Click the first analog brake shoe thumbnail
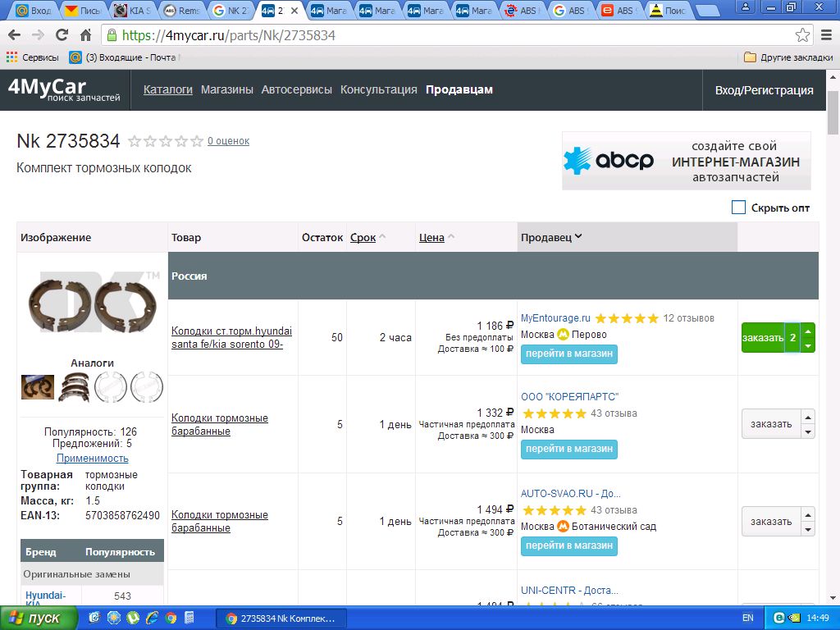The image size is (840, 630). (x=38, y=387)
